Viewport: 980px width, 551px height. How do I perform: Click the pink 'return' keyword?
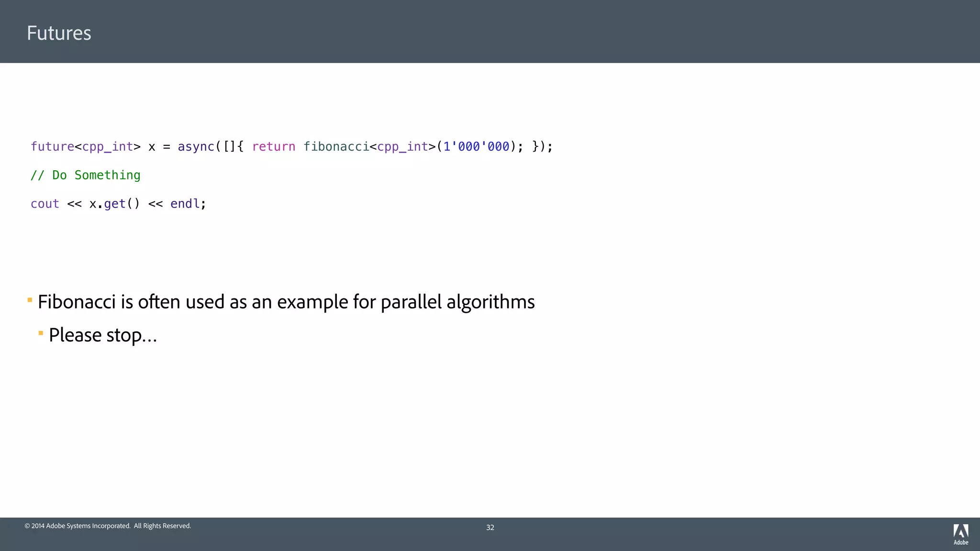(273, 146)
